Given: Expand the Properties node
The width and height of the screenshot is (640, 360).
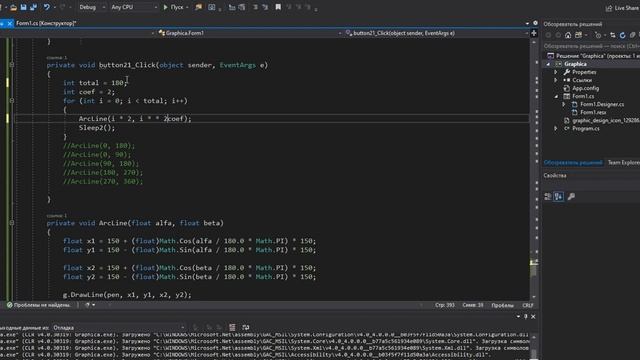Looking at the screenshot, I should (x=556, y=72).
